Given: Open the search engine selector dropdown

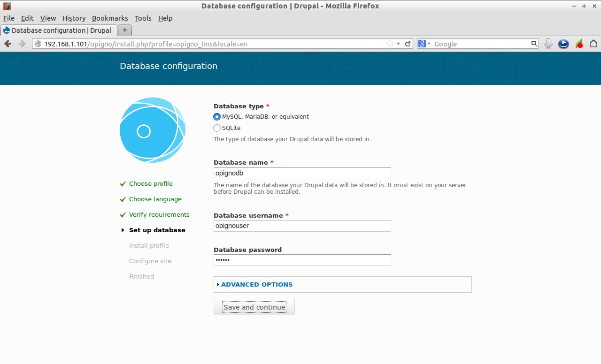Looking at the screenshot, I should pos(429,44).
